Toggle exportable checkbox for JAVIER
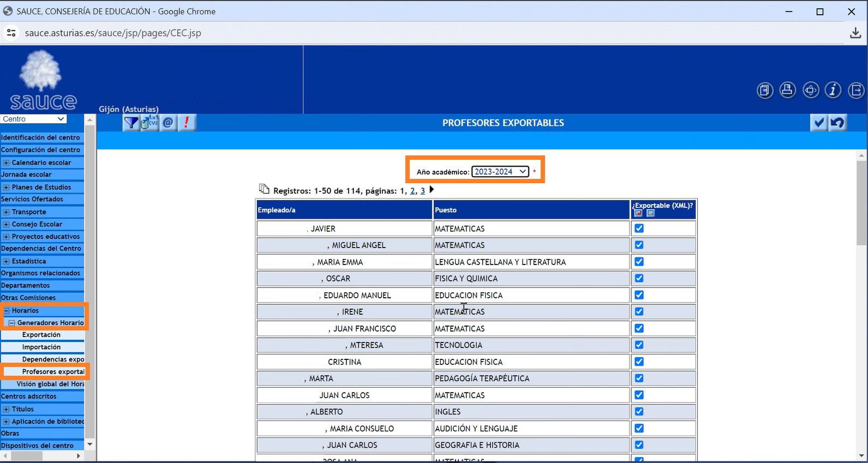The image size is (868, 463). click(639, 229)
